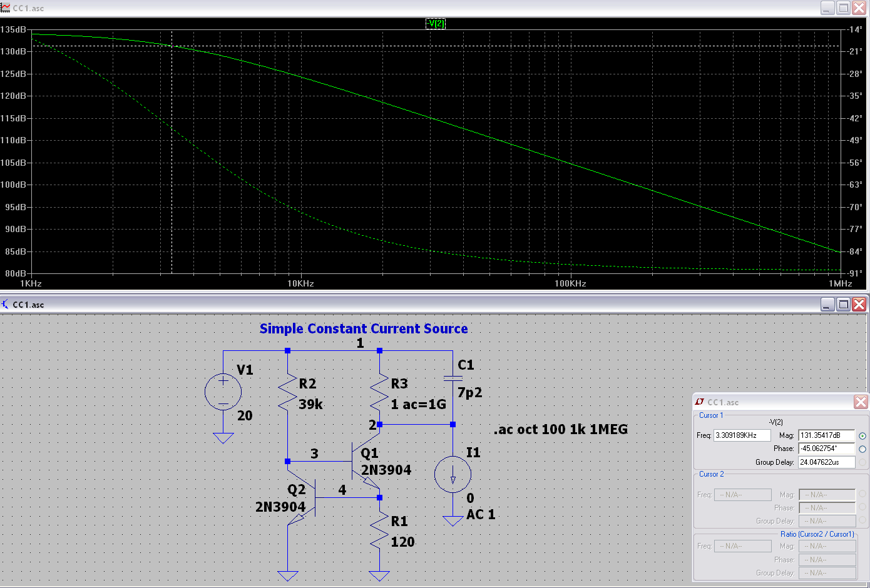The width and height of the screenshot is (870, 588).
Task: Click the ground symbol below I1
Action: (x=453, y=520)
